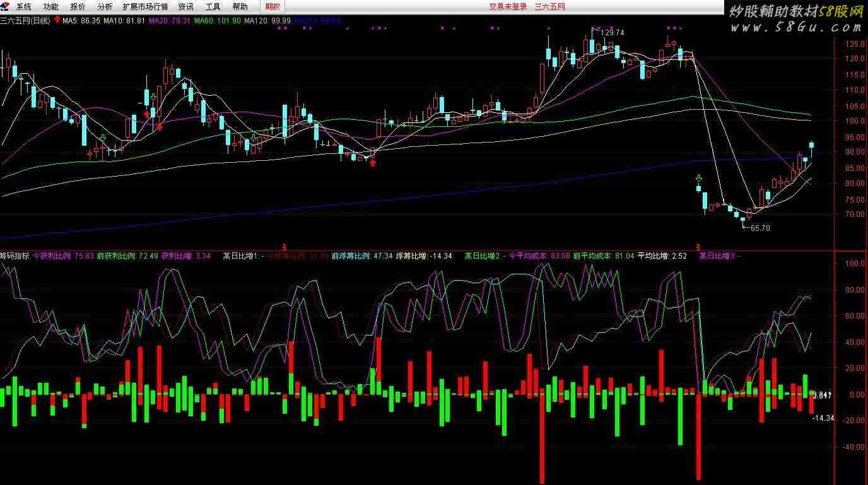Open the 资讯 menu
Screen dimensions: 868x485
pyautogui.click(x=185, y=7)
